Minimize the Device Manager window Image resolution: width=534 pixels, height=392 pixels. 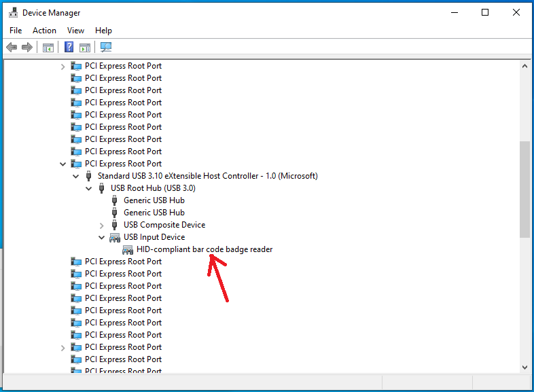[455, 13]
